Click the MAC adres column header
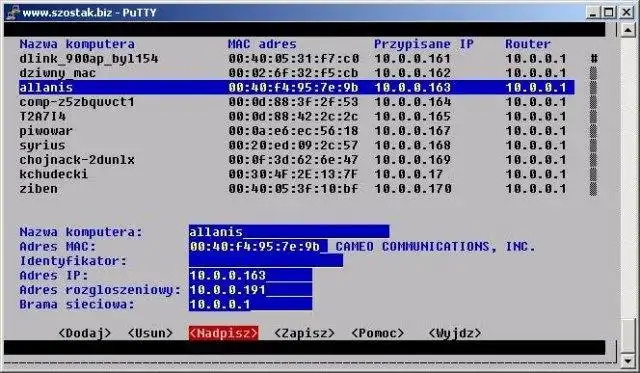 262,44
